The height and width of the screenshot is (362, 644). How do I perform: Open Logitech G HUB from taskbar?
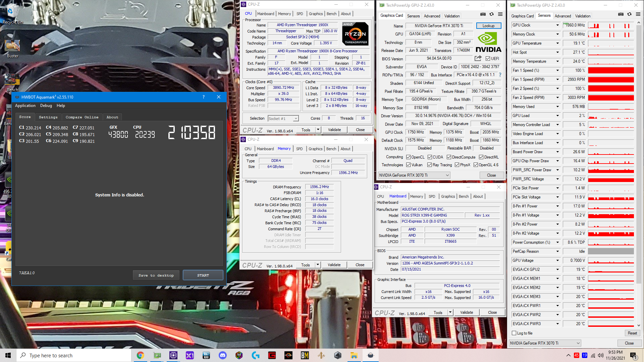(x=256, y=355)
